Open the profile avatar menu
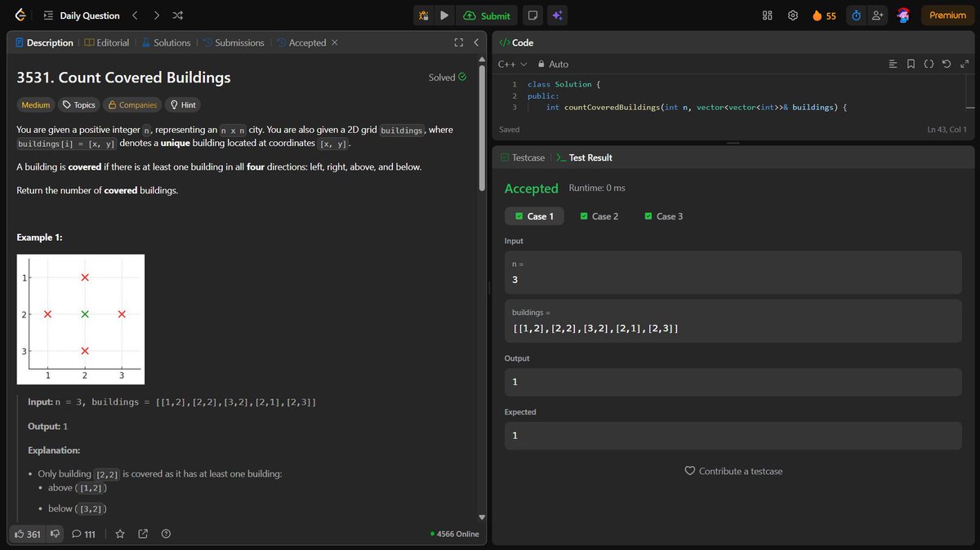Screen dimensions: 980x550 tap(903, 16)
